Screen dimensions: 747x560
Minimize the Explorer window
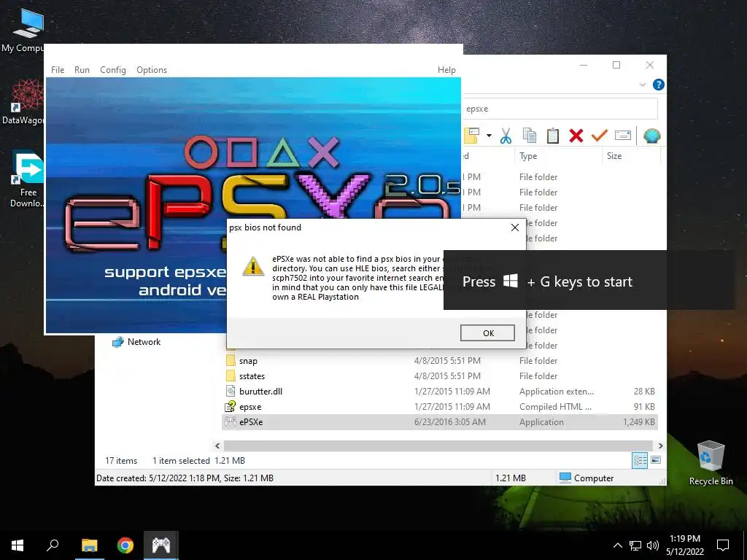tap(584, 65)
